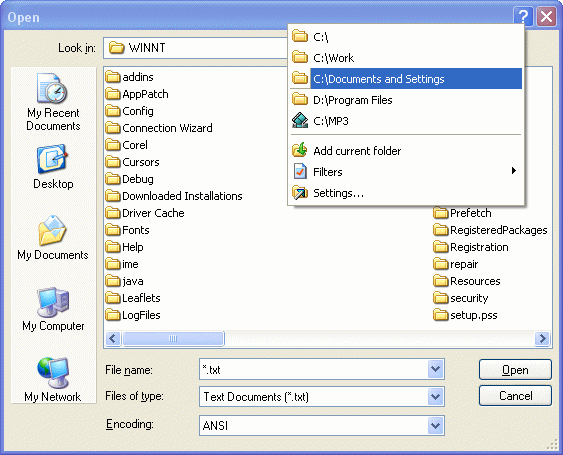This screenshot has height=455, width=563.
Task: Click the Open button
Action: (x=515, y=370)
